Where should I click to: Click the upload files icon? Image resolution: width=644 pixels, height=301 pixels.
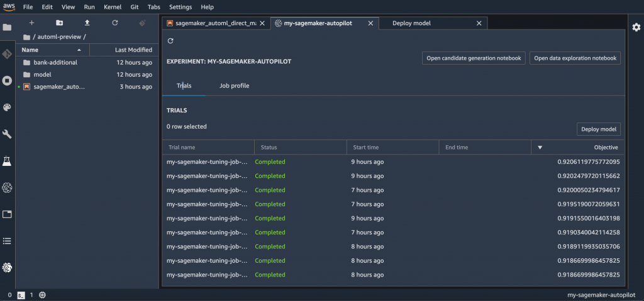point(87,23)
